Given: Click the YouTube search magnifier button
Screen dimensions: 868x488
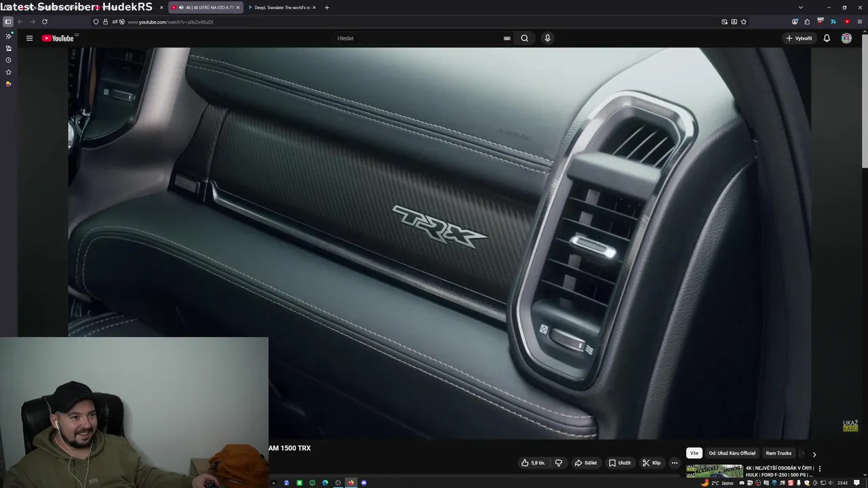Looking at the screenshot, I should tap(524, 38).
